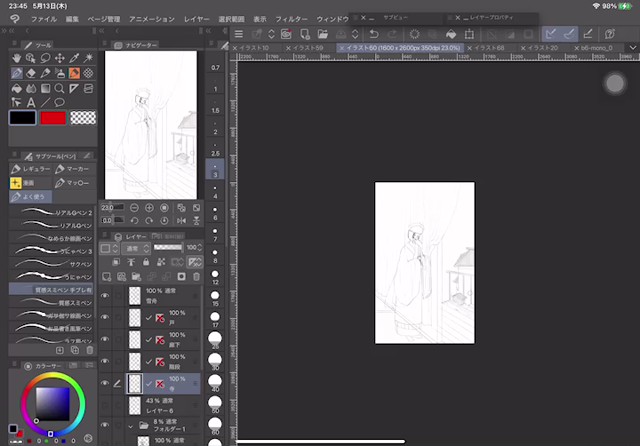
Task: Click stepper arrows beside save icon
Action: pos(355,34)
